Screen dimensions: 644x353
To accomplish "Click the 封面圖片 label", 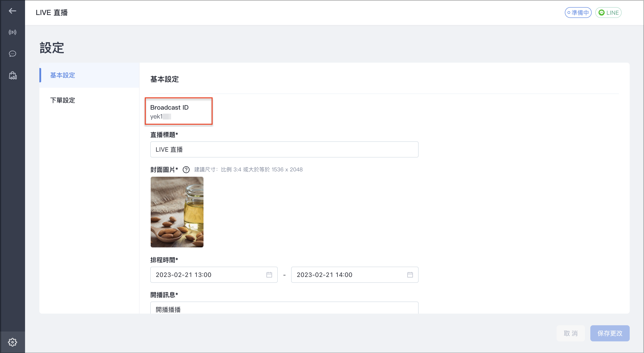I will pyautogui.click(x=164, y=170).
